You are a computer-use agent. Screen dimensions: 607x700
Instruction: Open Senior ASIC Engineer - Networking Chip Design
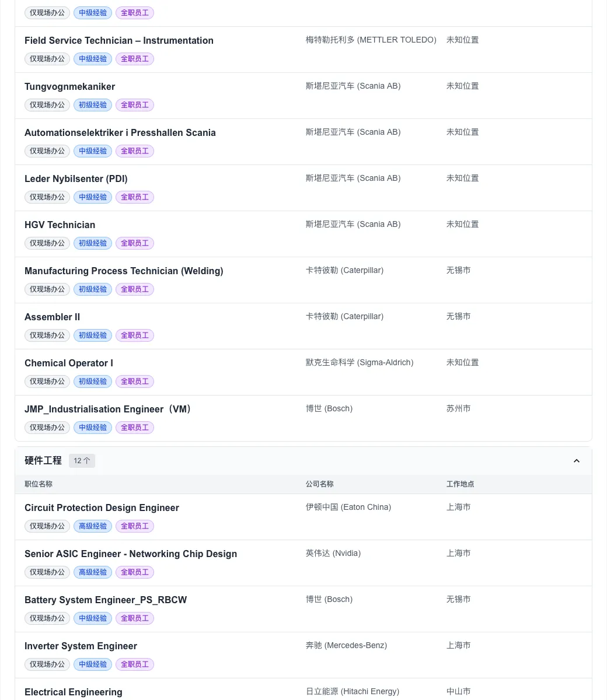(131, 554)
